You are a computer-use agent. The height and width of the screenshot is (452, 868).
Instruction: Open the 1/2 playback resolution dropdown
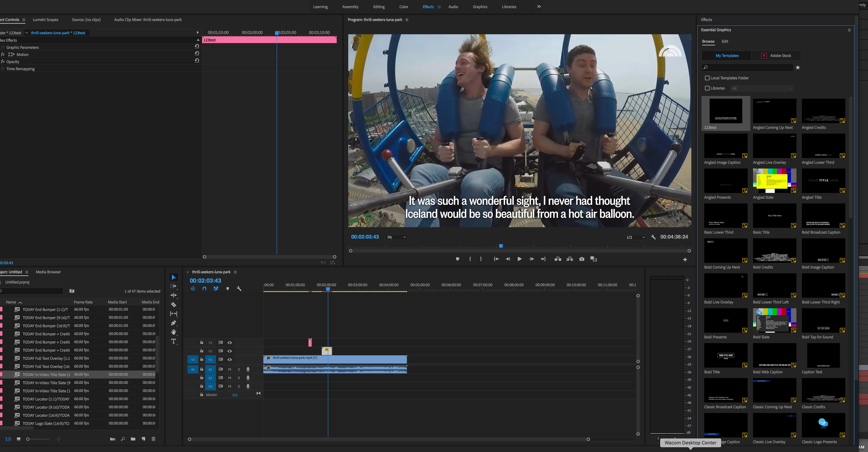pyautogui.click(x=635, y=237)
